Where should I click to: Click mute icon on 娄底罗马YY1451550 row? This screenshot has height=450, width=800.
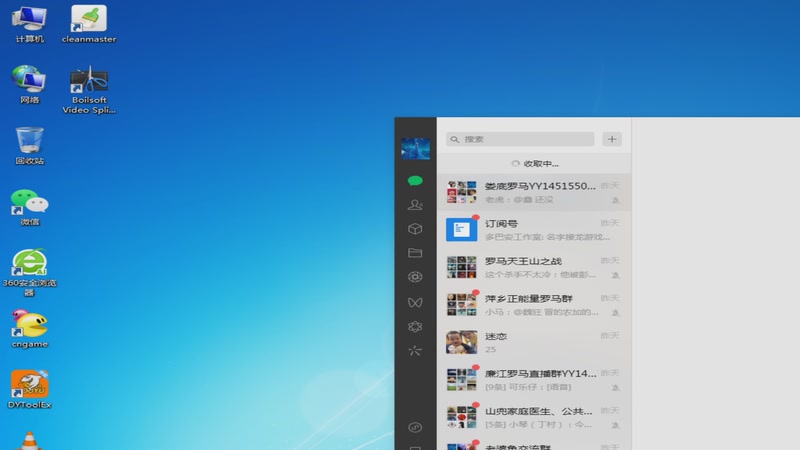point(616,200)
